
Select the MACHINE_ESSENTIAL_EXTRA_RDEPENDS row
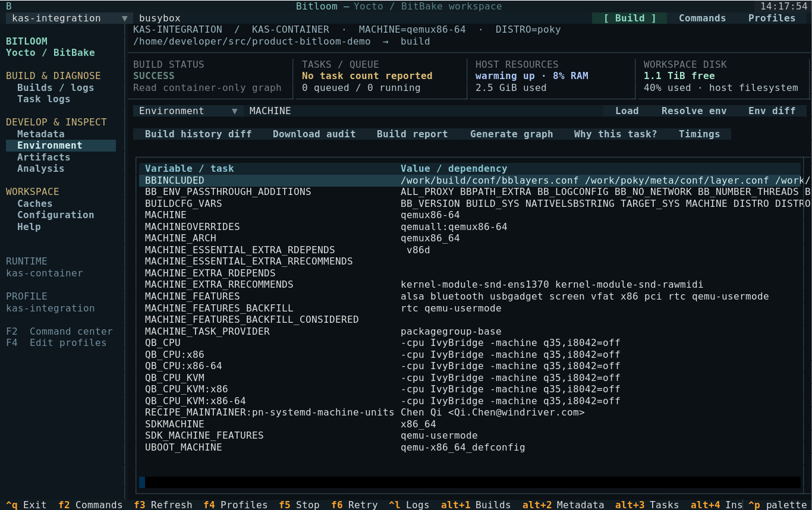click(x=470, y=250)
